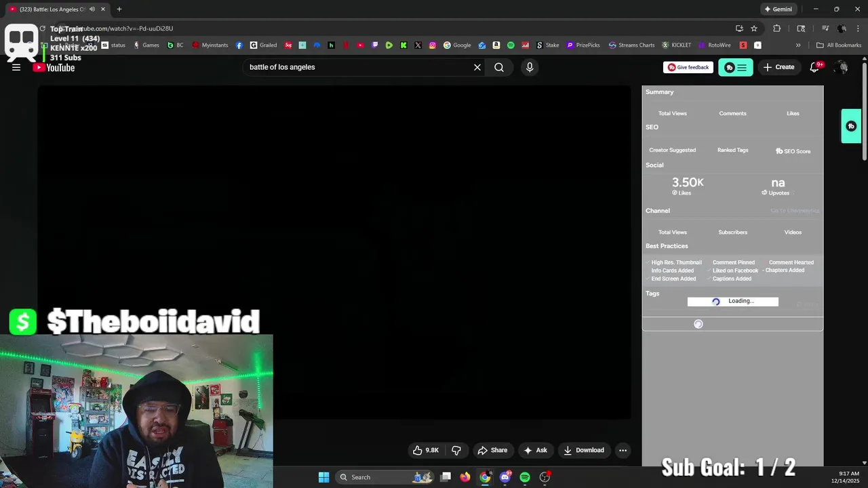
Task: Open the Create button
Action: (778, 67)
